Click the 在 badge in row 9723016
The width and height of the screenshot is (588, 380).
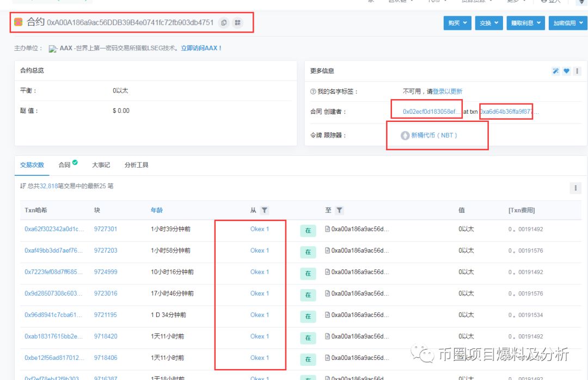(x=308, y=295)
